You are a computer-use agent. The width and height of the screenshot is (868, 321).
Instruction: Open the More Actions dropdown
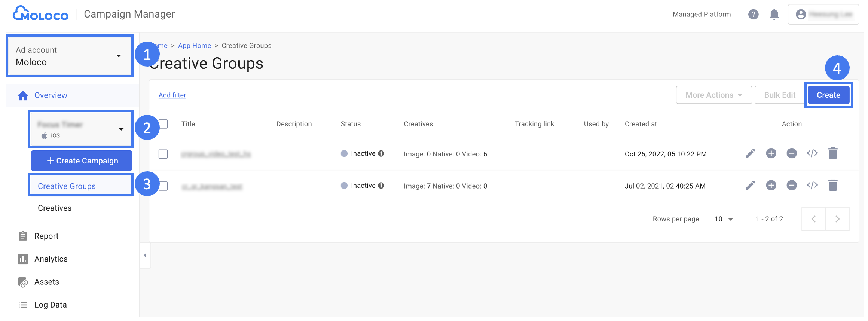714,95
